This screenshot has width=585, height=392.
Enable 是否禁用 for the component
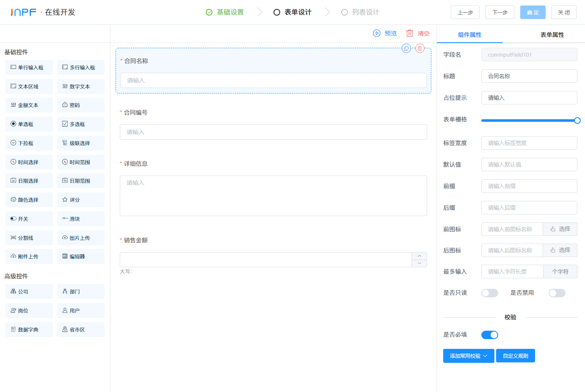(x=557, y=293)
